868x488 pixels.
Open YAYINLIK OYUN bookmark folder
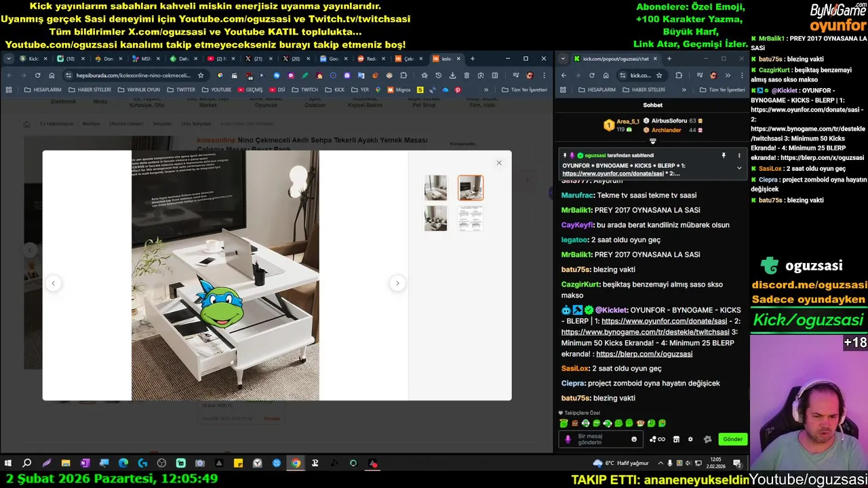pyautogui.click(x=138, y=89)
